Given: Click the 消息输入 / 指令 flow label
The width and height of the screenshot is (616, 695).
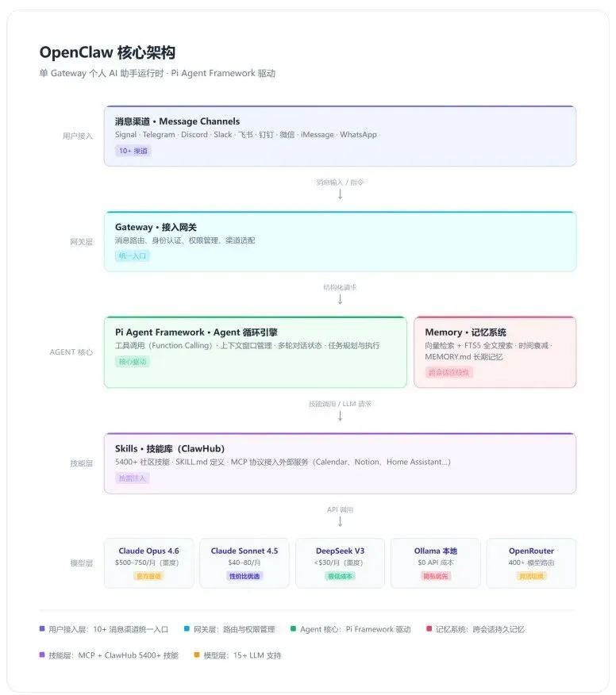Looking at the screenshot, I should point(341,182).
